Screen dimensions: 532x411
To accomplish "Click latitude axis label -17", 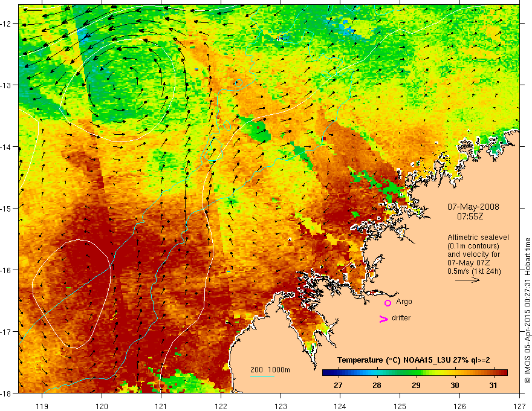I will [x=6, y=331].
